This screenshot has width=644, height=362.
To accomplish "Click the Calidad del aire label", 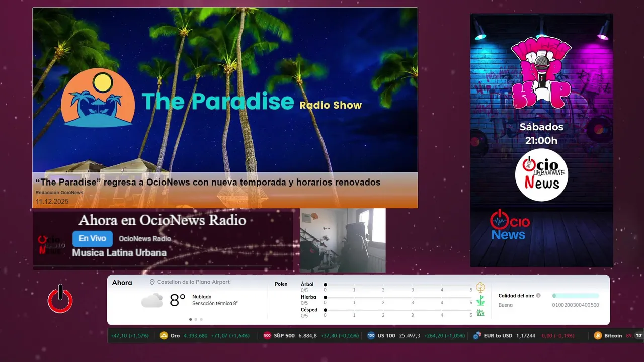I will pos(516,296).
